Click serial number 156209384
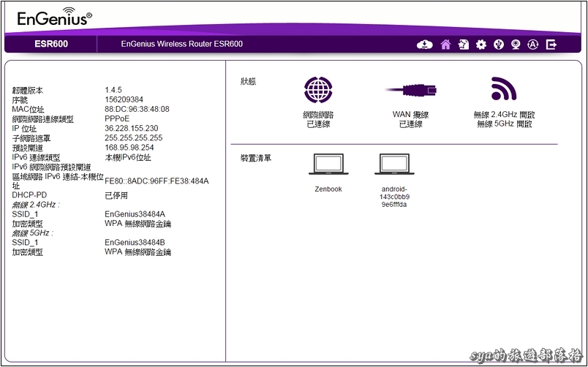 coord(124,99)
